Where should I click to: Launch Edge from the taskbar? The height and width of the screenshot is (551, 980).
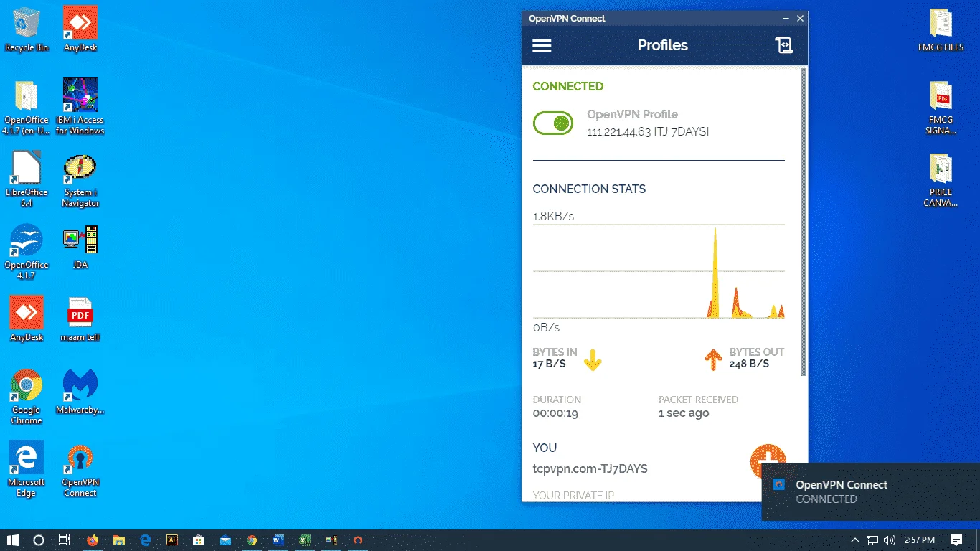click(x=145, y=540)
